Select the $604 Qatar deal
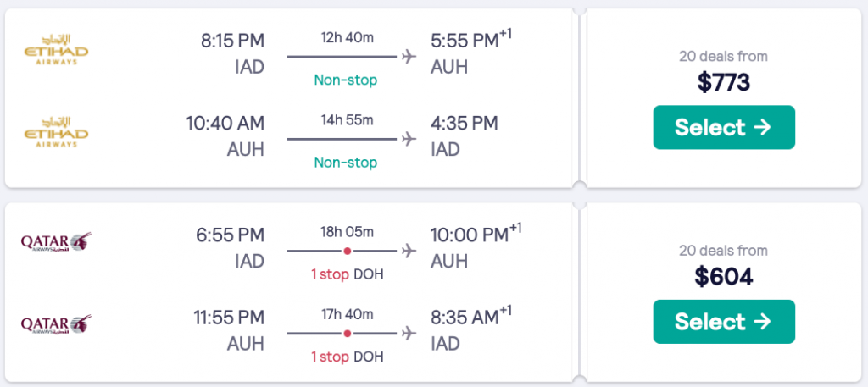 coord(724,322)
